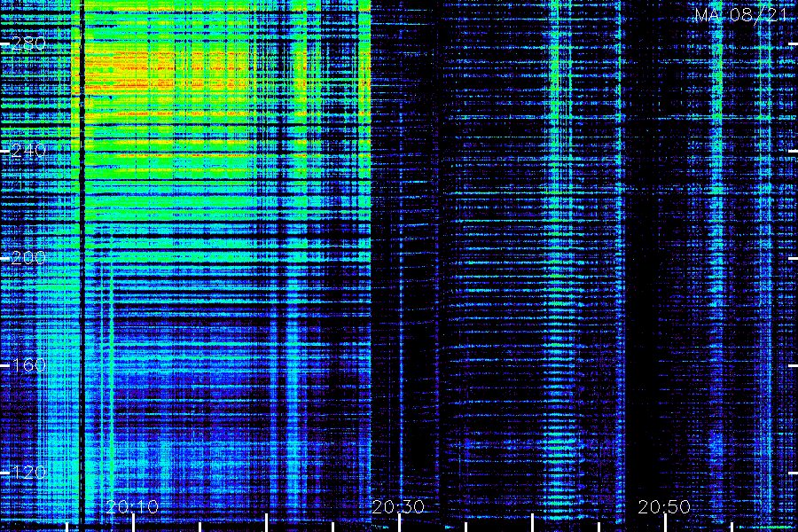
Task: Click the 160 frequency axis label
Action: (28, 365)
